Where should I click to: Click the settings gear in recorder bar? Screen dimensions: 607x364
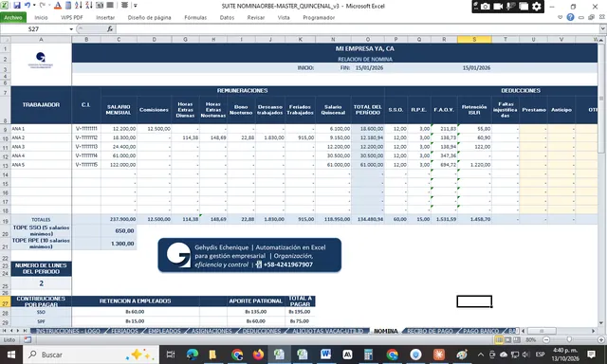click(x=537, y=7)
